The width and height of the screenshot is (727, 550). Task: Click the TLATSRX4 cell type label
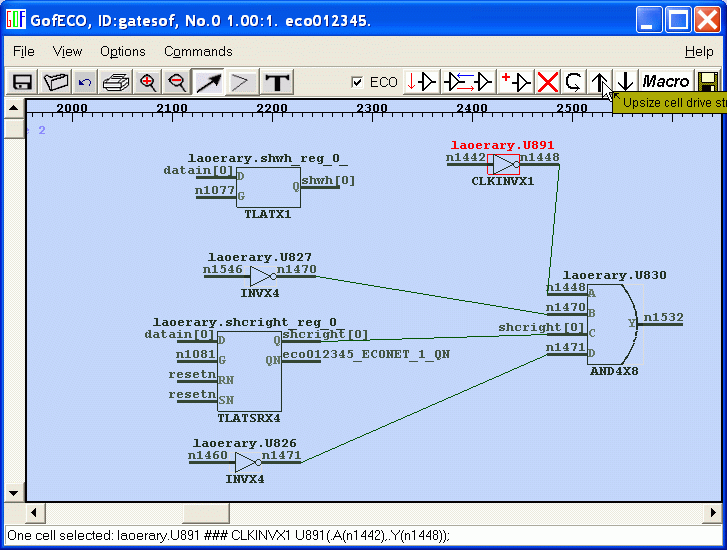pyautogui.click(x=249, y=418)
